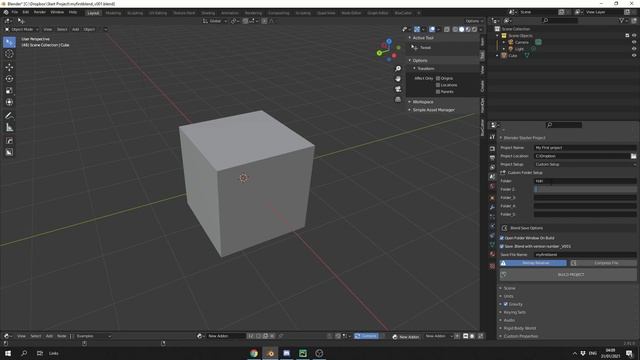Hide the Camera in outliner

tap(634, 42)
